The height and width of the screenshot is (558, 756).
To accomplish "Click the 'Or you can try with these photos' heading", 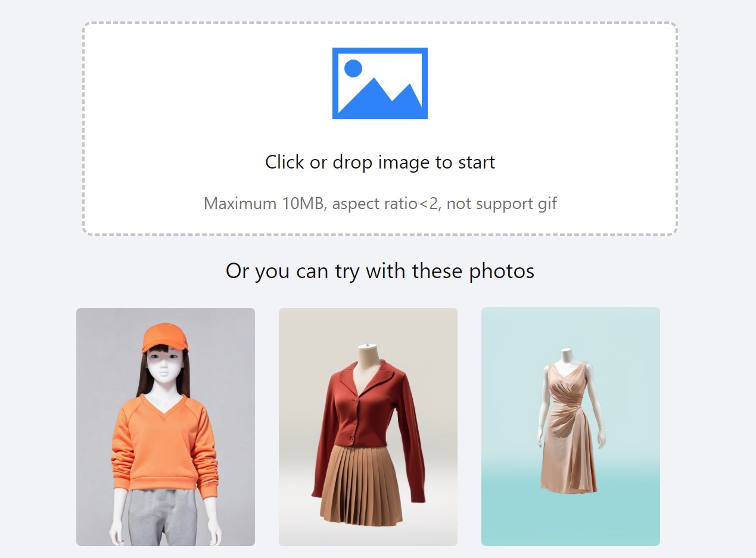I will pos(380,271).
